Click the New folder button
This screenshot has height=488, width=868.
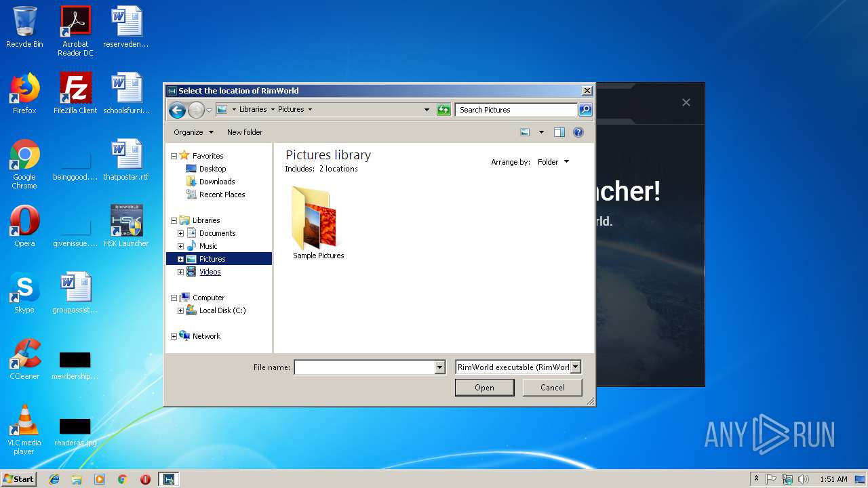tap(245, 132)
